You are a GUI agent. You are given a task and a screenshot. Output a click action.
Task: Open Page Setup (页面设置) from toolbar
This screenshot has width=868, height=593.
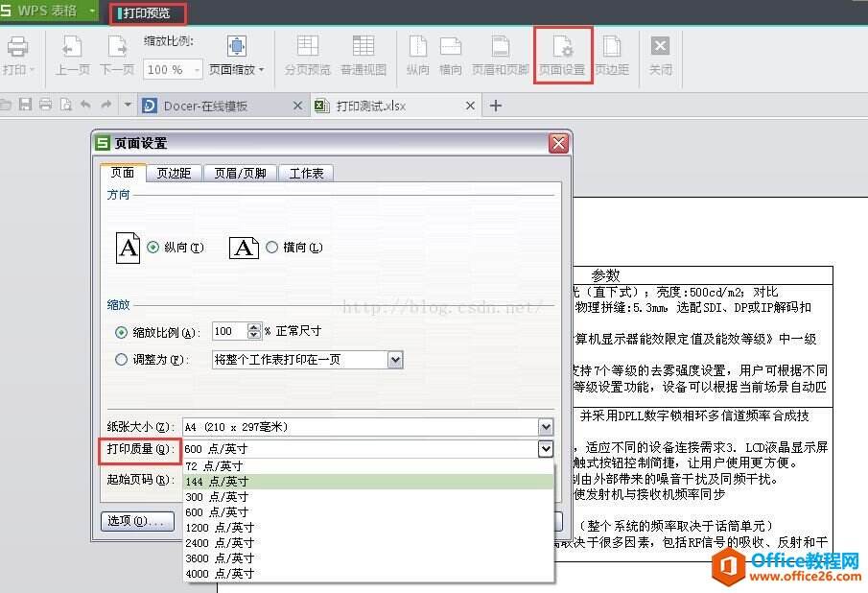pyautogui.click(x=562, y=56)
